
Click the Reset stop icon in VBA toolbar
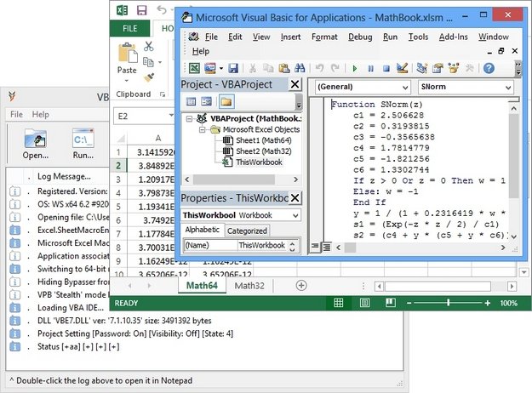386,69
